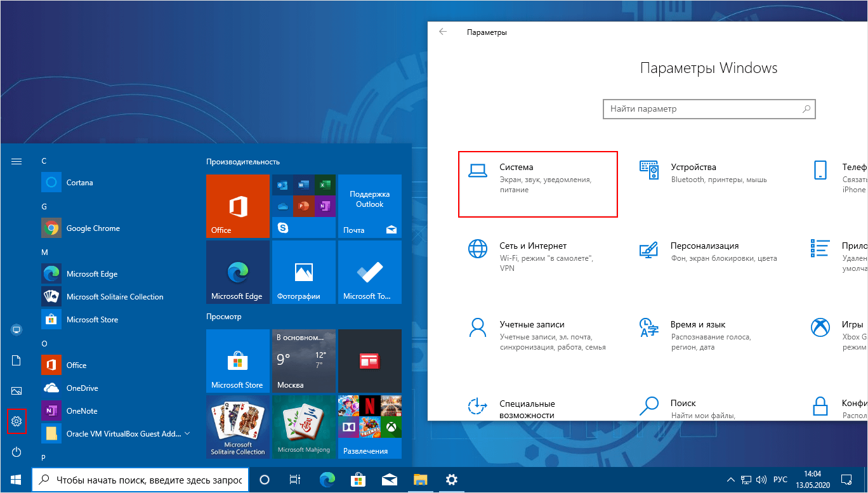868x493 pixels.
Task: Expand the Start menu hamburger button
Action: 16,161
